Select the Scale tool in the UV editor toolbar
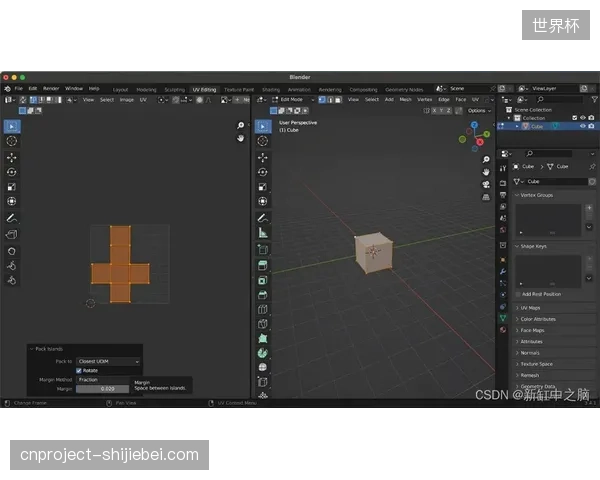600x480 pixels. (12, 187)
